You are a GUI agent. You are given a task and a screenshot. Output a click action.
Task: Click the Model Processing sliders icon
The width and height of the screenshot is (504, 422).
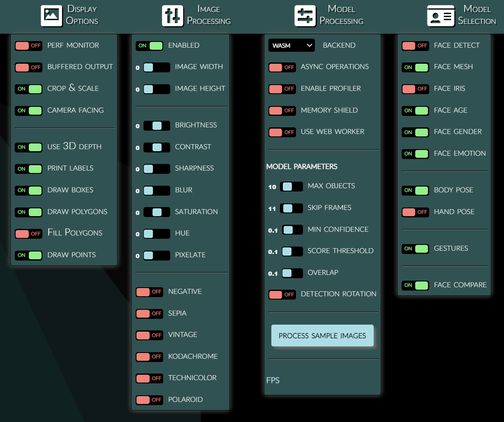(x=305, y=16)
